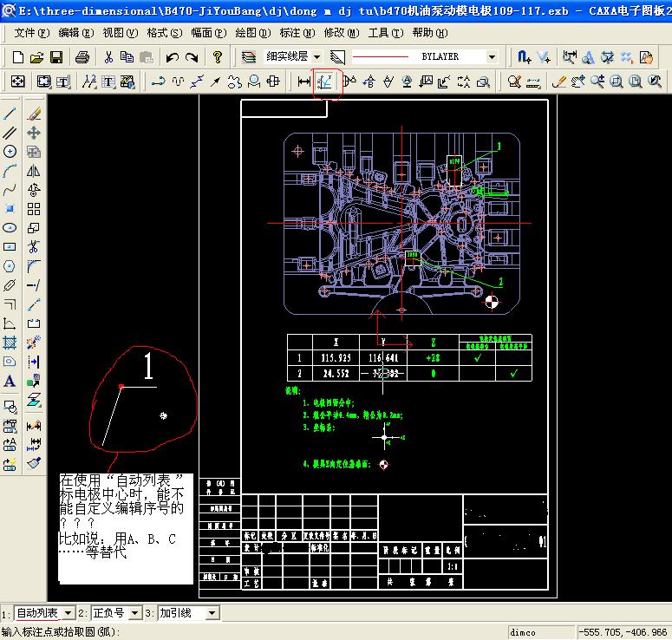
Task: Open the 加引线 option dropdown
Action: coord(212,613)
